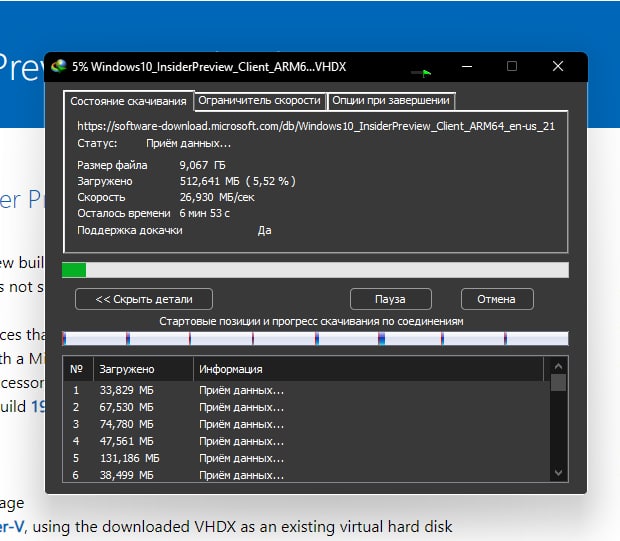This screenshot has width=620, height=541.
Task: Click status text Приём данных…
Action: point(188,143)
